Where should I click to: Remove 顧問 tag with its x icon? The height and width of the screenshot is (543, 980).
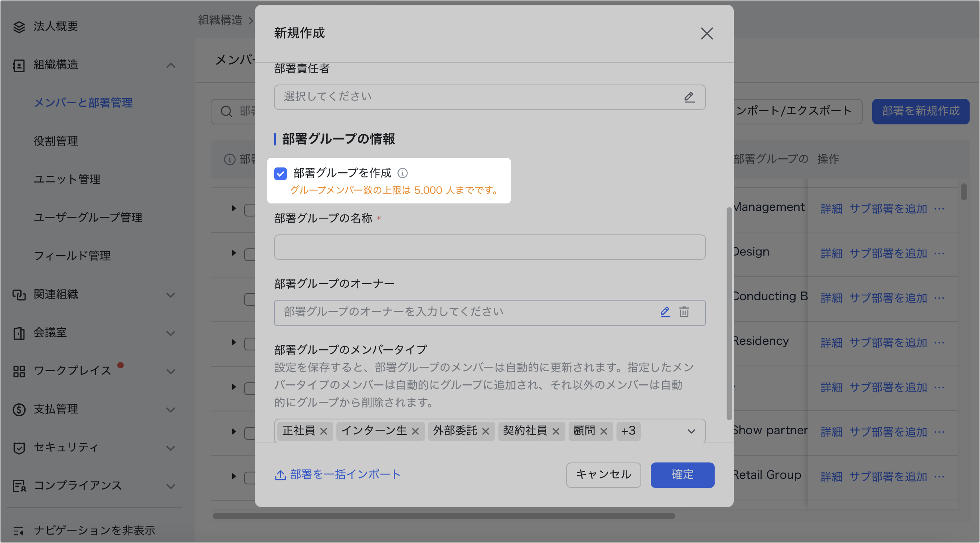tap(604, 431)
